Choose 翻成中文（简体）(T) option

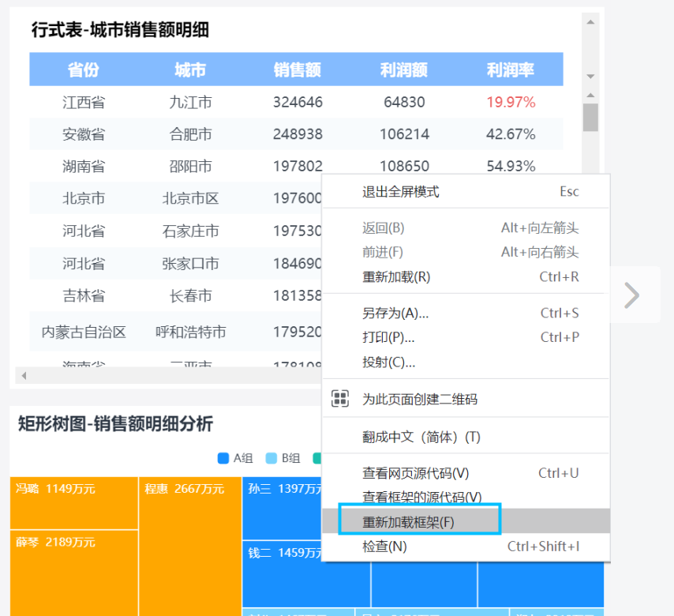tap(421, 437)
